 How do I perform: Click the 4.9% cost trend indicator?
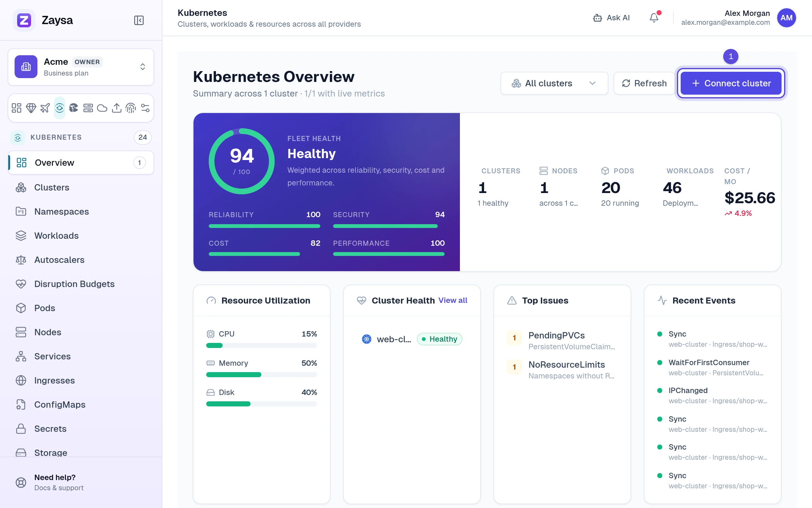738,213
